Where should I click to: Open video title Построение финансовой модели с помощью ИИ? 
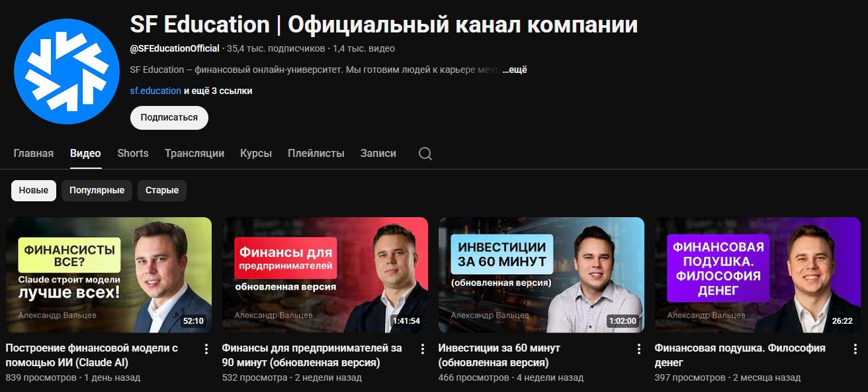[x=92, y=355]
